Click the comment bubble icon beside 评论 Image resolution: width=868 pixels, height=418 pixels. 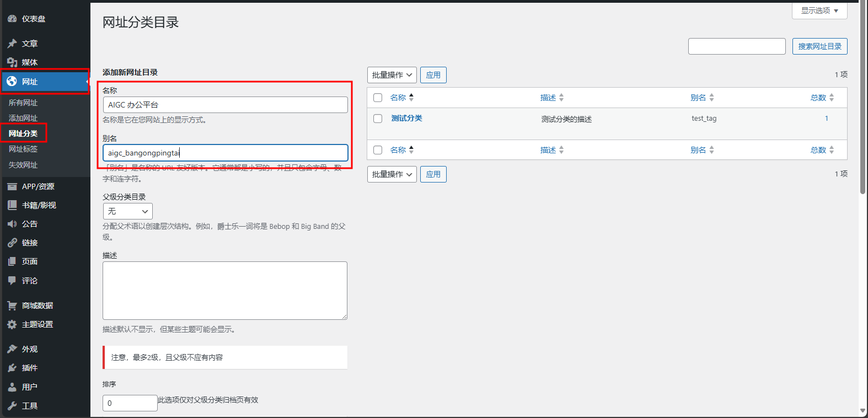(x=12, y=281)
